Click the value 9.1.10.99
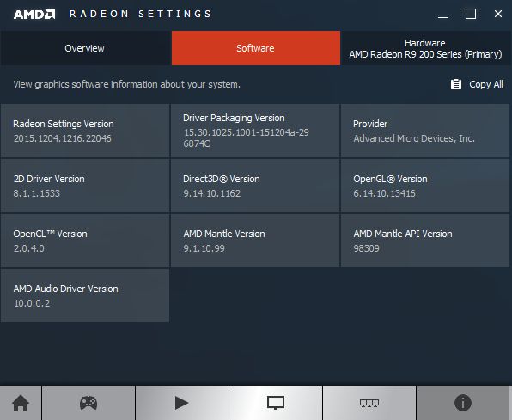512x420 pixels. (x=204, y=248)
